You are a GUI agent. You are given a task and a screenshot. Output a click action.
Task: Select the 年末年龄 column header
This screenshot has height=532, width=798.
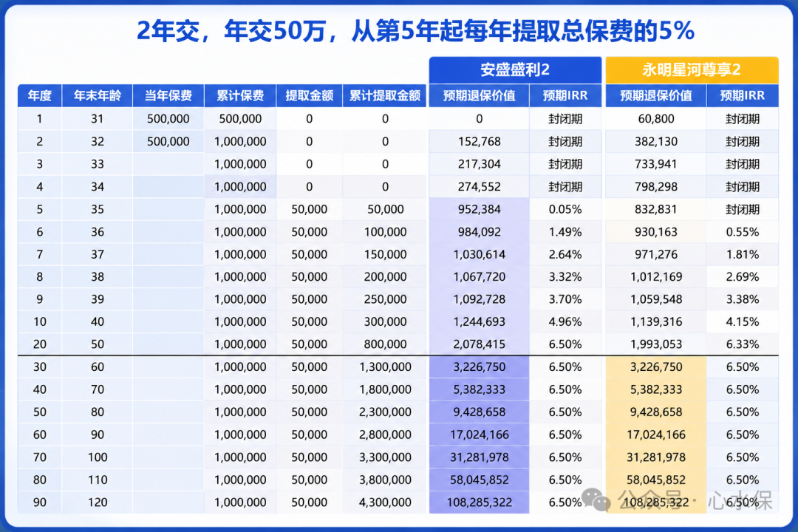[x=98, y=96]
